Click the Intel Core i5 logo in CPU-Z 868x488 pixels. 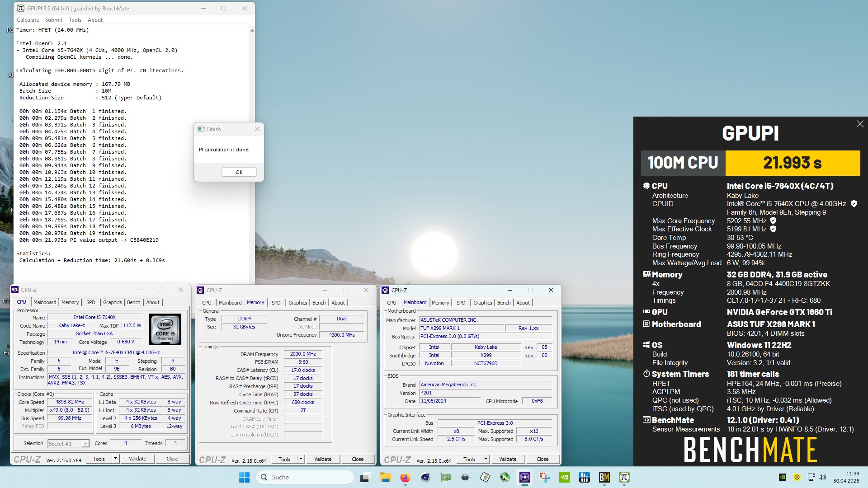(x=165, y=329)
